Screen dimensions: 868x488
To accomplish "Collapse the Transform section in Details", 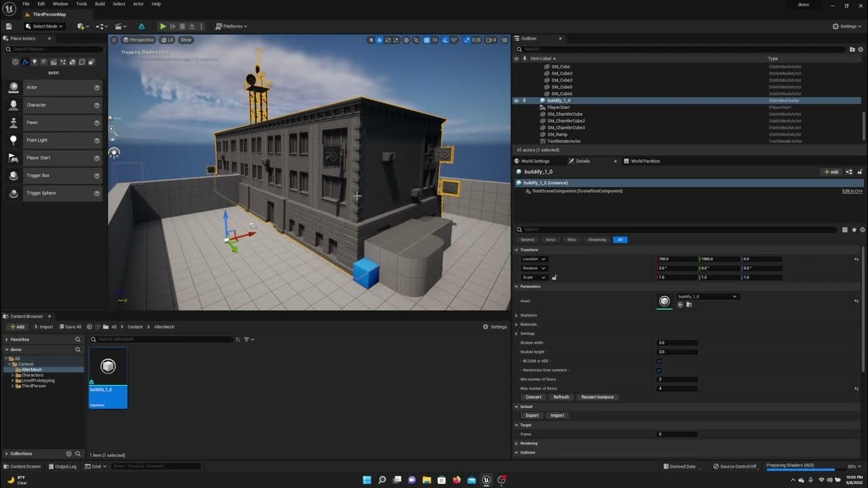I will pos(517,249).
